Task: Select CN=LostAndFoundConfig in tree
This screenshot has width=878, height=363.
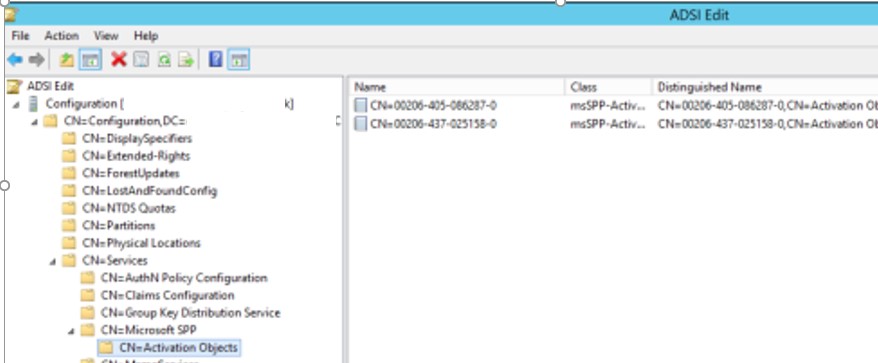Action: tap(150, 190)
